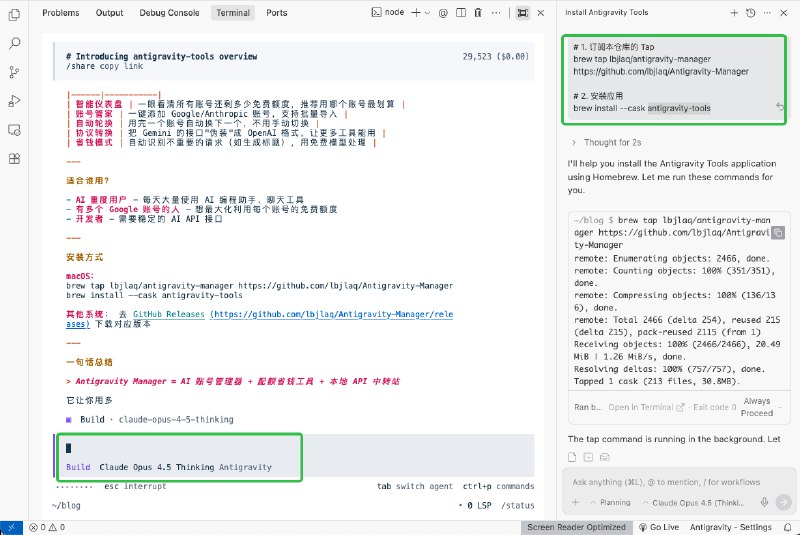800x535 pixels.
Task: Click the microphone voice input icon
Action: (x=764, y=502)
